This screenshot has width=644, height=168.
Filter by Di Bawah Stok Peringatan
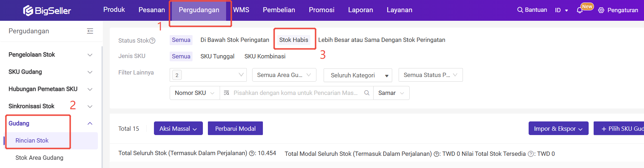tap(235, 40)
